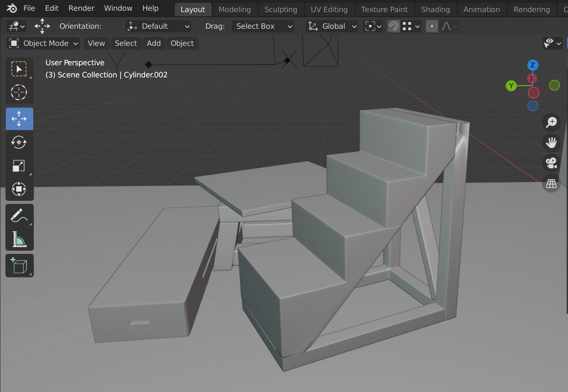Open the Object Mode dropdown
Viewport: 568px width, 392px height.
pos(43,43)
